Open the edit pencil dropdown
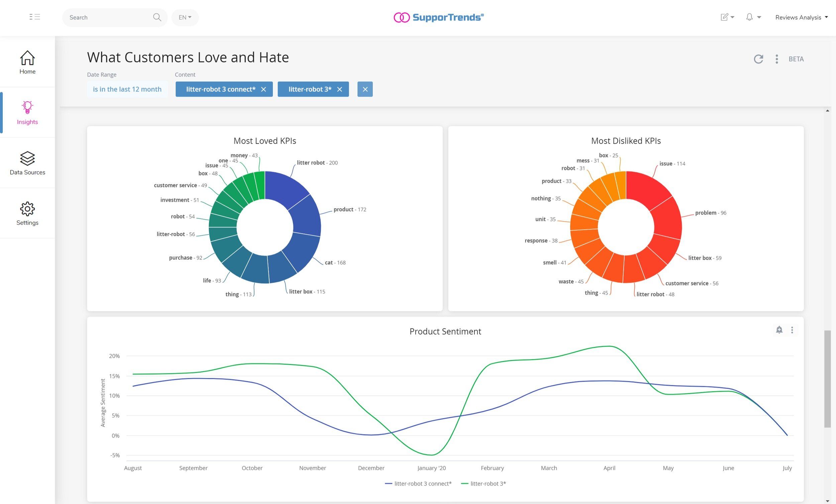The width and height of the screenshot is (836, 504). click(x=727, y=17)
